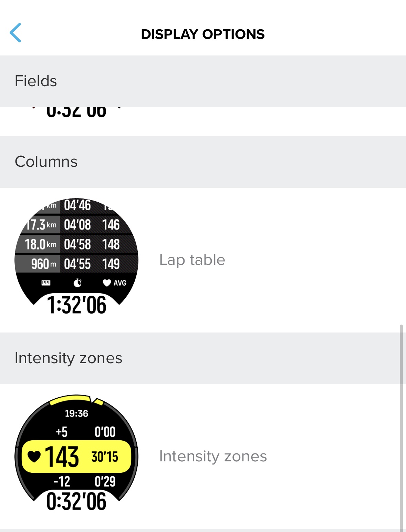Click the 1:32'06 duration on lap table face

pyautogui.click(x=76, y=305)
